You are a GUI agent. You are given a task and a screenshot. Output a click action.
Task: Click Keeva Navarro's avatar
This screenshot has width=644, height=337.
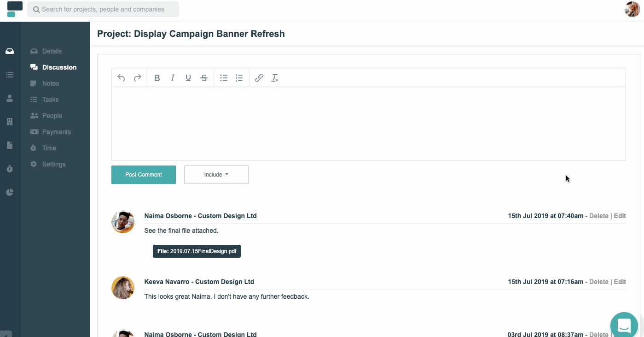[123, 288]
